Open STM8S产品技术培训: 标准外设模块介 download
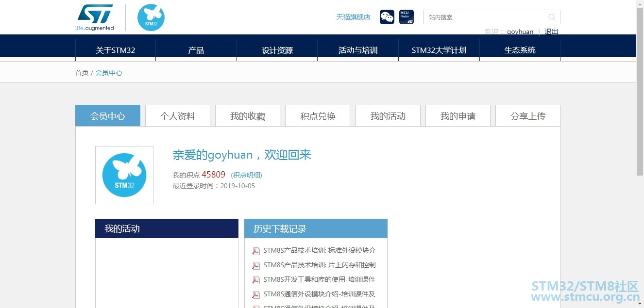The width and height of the screenshot is (644, 308). 320,251
